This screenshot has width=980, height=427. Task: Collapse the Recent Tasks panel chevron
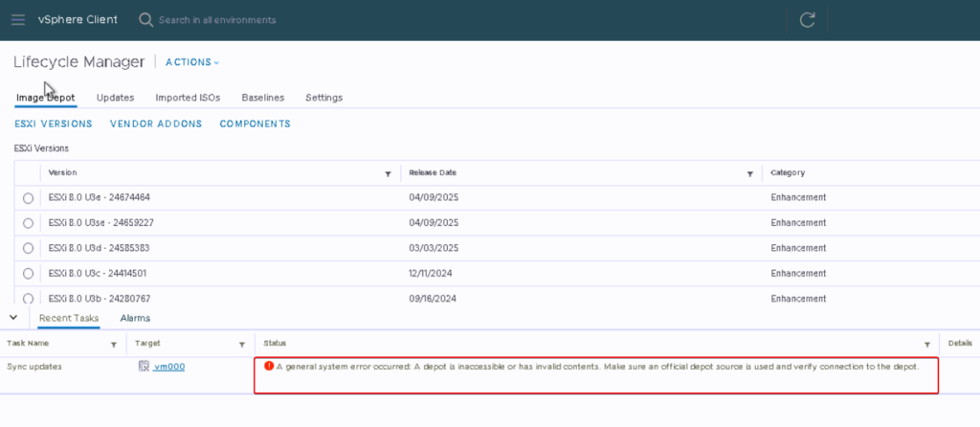coord(12,317)
